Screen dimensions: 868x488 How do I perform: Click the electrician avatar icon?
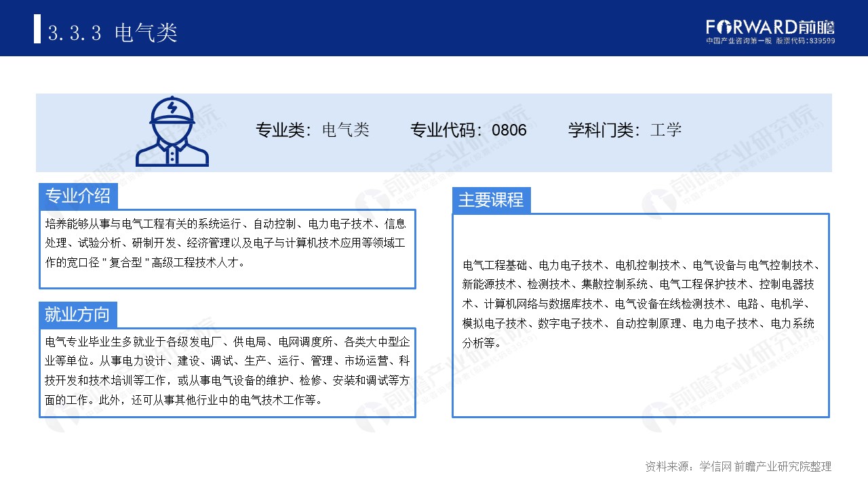point(172,134)
